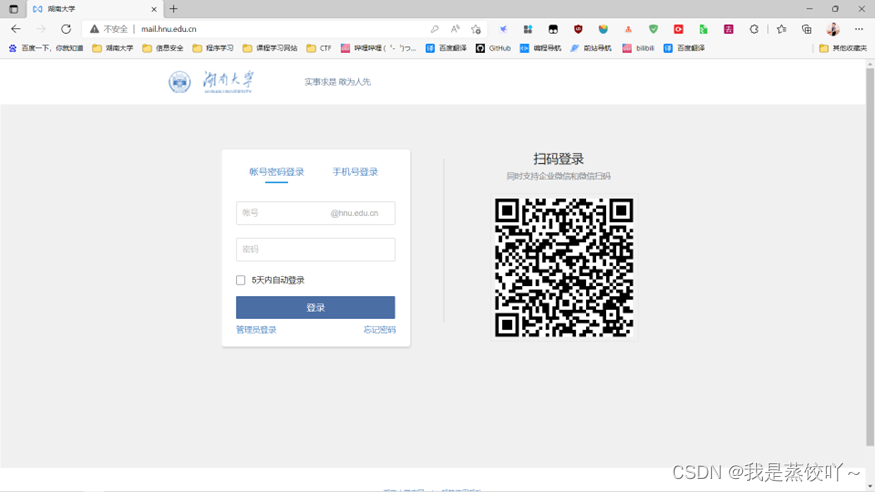
Task: Expand the CTF bookmarks folder
Action: (319, 49)
